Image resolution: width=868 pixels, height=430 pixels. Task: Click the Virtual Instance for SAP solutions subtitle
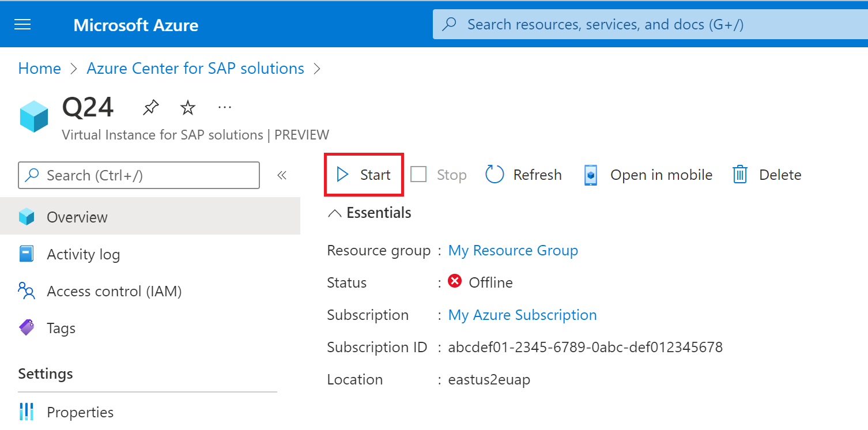pyautogui.click(x=195, y=135)
